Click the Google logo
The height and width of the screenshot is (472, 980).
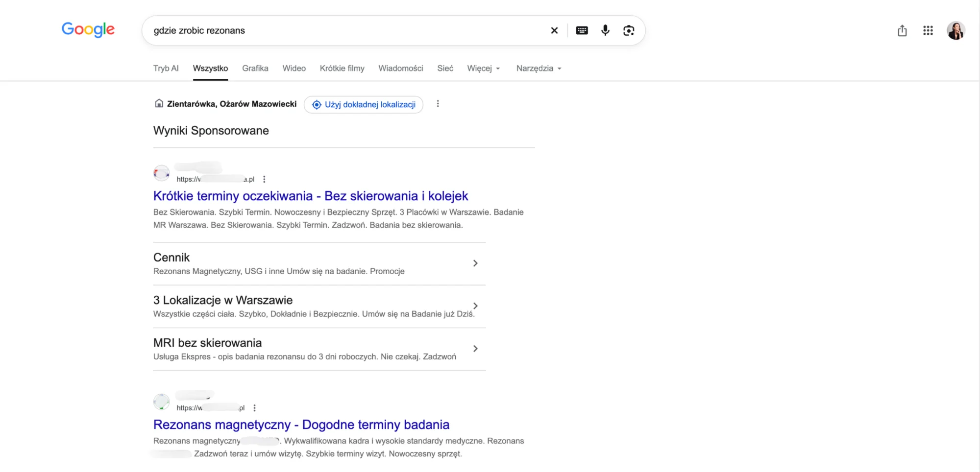coord(88,30)
